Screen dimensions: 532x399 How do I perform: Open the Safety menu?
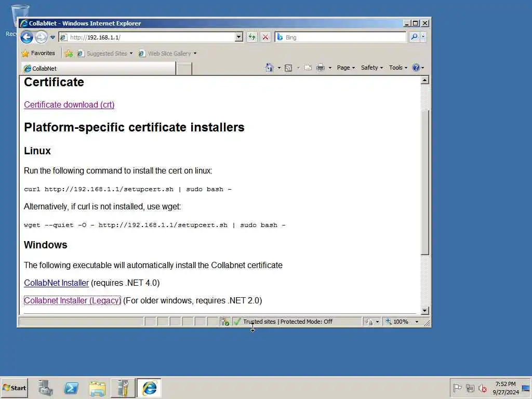click(x=372, y=68)
